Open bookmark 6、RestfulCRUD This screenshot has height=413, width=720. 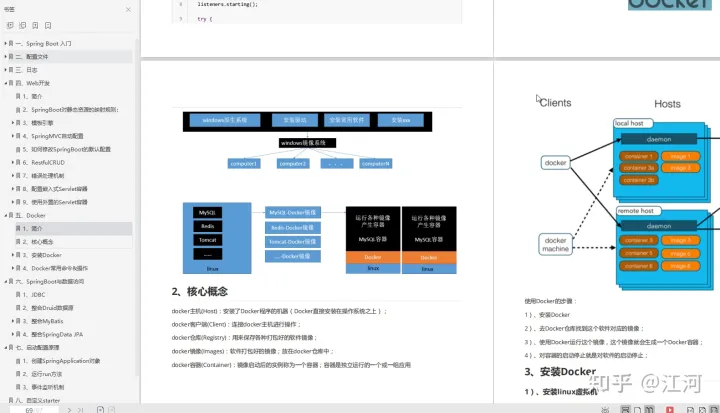[44, 162]
